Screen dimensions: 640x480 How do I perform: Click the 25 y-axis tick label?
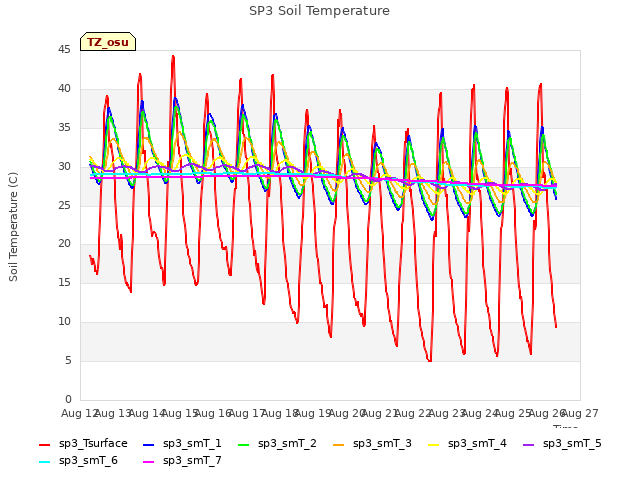tap(64, 205)
